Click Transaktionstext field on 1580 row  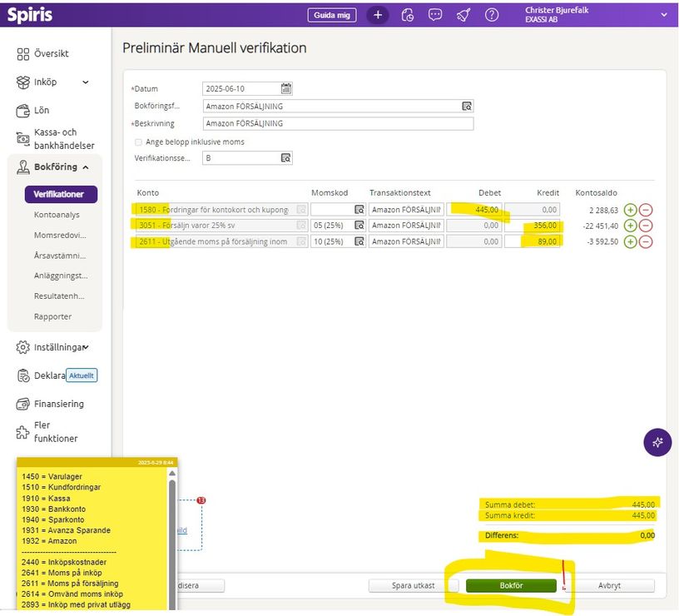[x=406, y=210]
